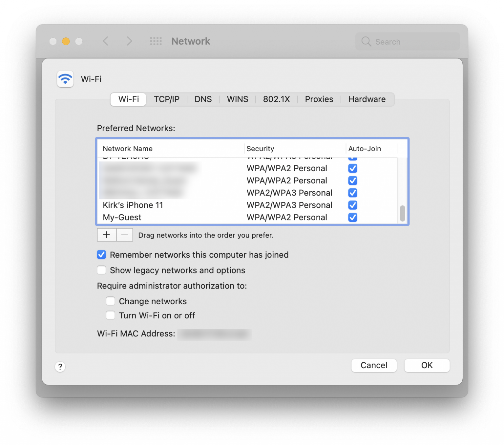The height and width of the screenshot is (445, 504).
Task: Require authorization to Change networks
Action: (111, 301)
